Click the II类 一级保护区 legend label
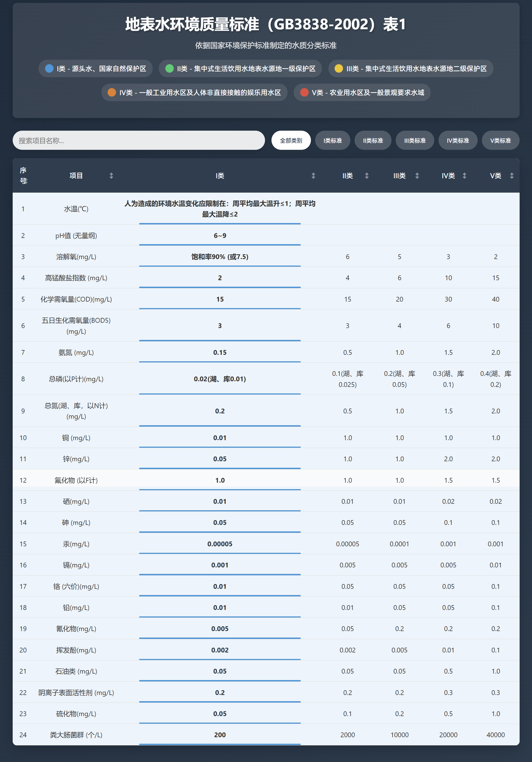 (x=246, y=69)
